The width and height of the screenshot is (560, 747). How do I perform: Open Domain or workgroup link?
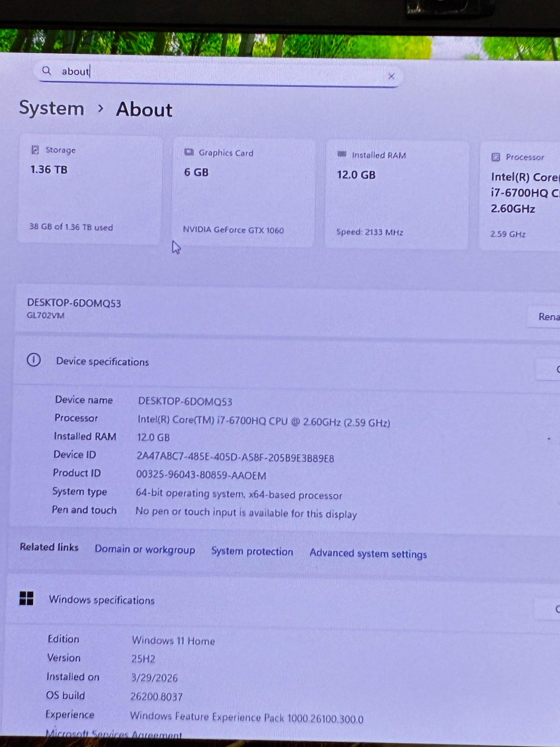click(x=145, y=550)
